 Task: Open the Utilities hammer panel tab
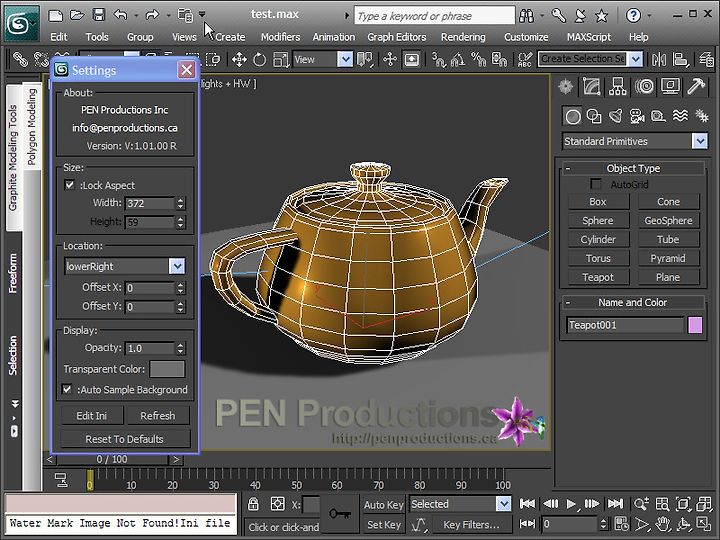pyautogui.click(x=696, y=86)
